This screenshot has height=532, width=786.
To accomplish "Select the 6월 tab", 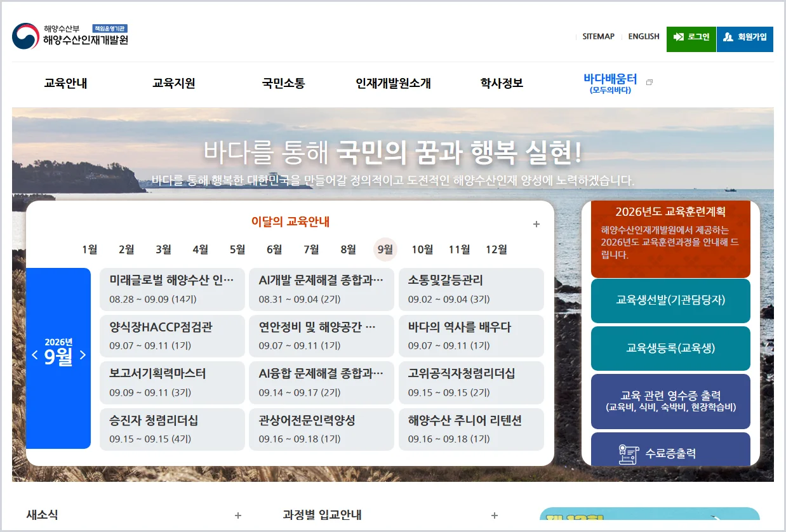I will 274,249.
